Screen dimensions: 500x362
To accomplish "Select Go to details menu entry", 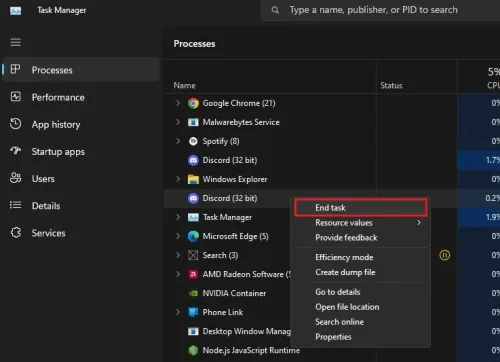I will pyautogui.click(x=361, y=292).
